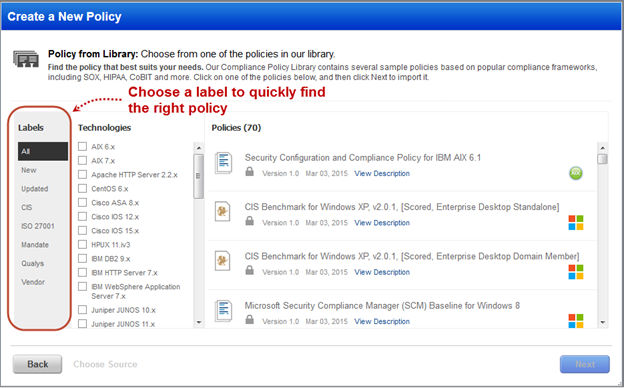Open View Description for SCM Baseline Windows 8
Viewport: 624px width, 388px height.
[382, 322]
